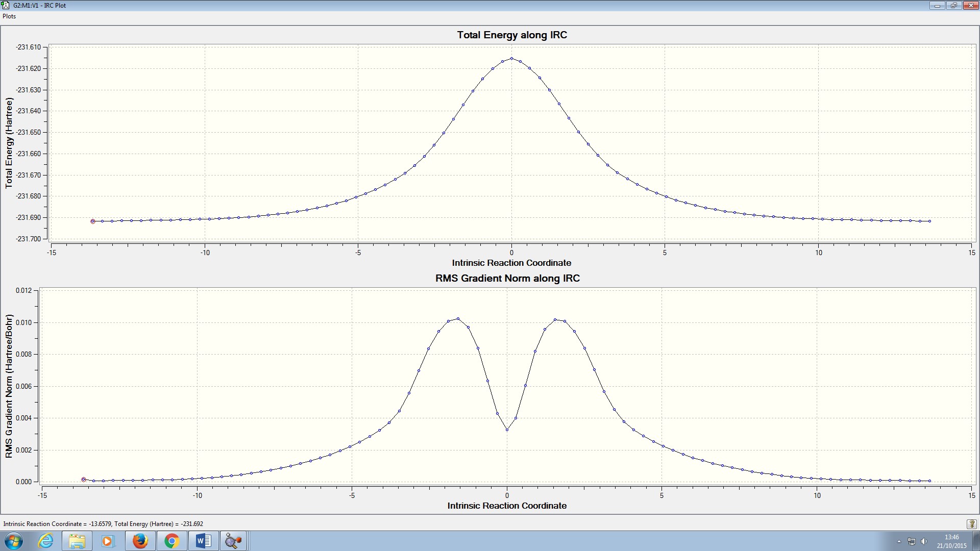Click the GaussView taskbar icon

[x=233, y=541]
